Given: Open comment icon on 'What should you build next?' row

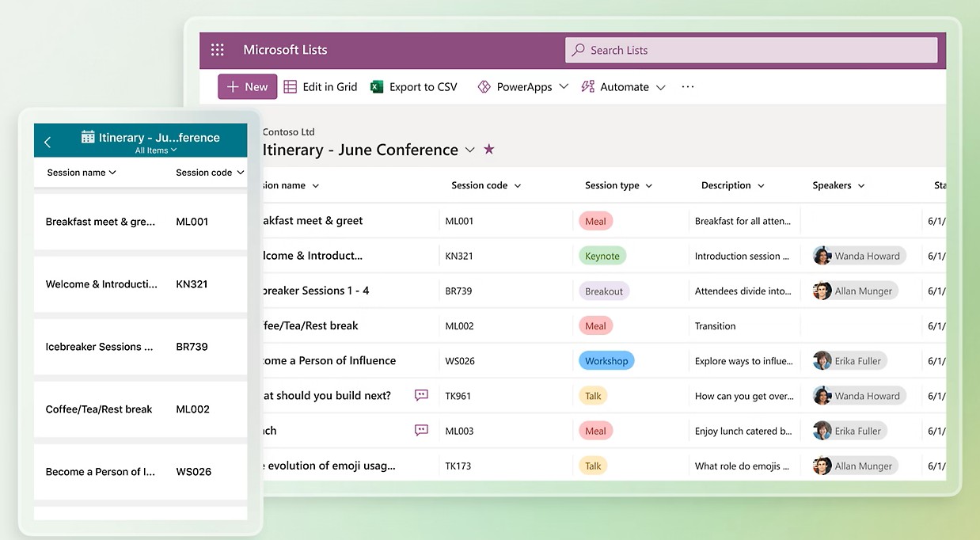Looking at the screenshot, I should point(421,395).
